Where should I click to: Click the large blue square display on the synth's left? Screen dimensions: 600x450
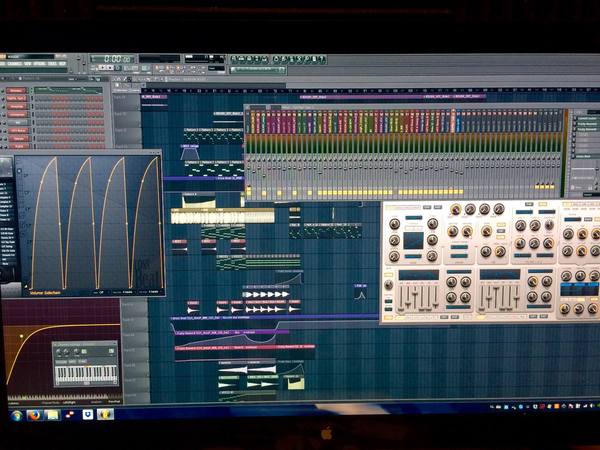click(413, 240)
